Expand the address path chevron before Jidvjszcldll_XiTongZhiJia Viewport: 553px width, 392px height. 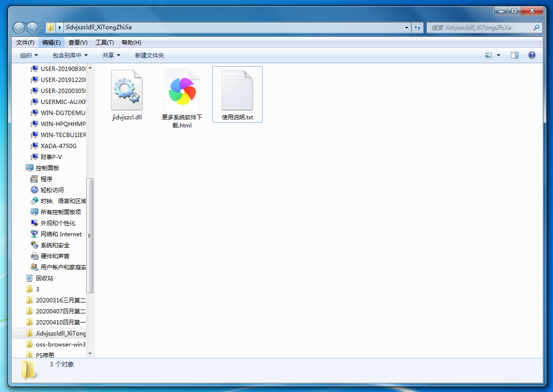(59, 27)
